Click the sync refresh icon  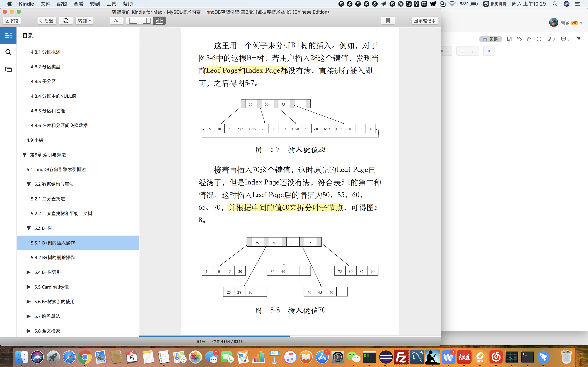coord(66,21)
